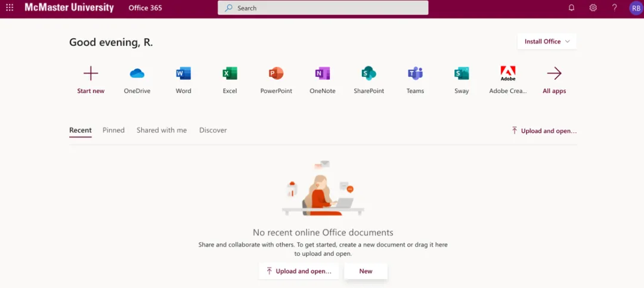Click Office 365 header link
The height and width of the screenshot is (288, 644).
[x=145, y=8]
